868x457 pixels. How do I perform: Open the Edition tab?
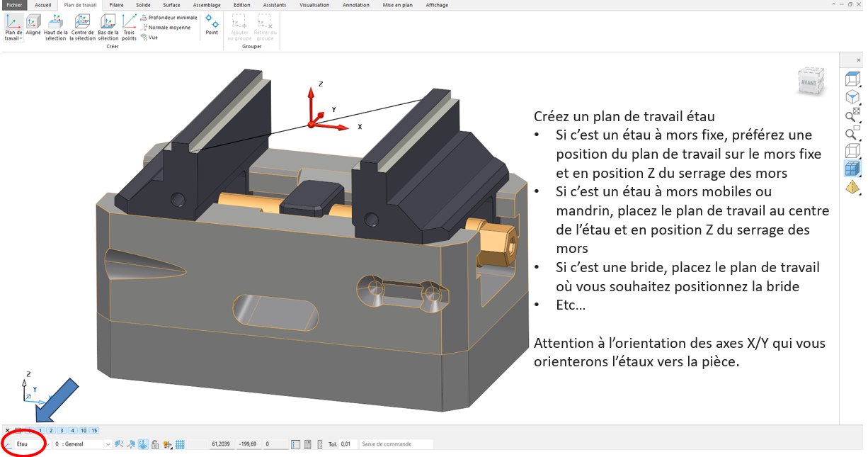tap(242, 5)
